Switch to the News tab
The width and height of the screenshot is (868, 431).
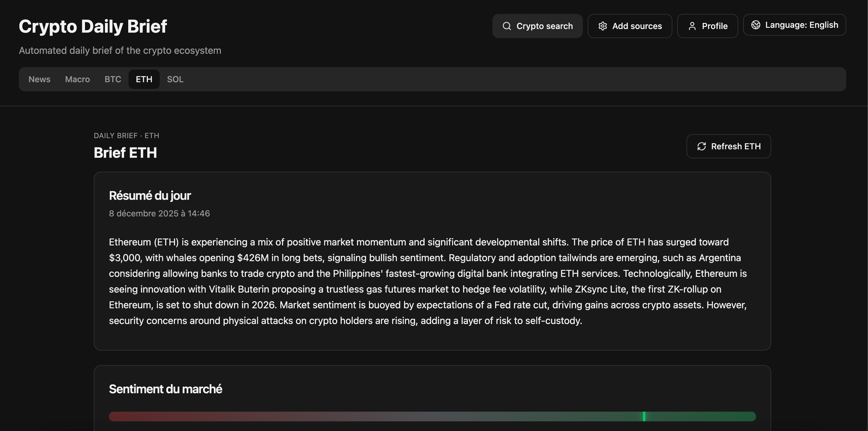39,79
